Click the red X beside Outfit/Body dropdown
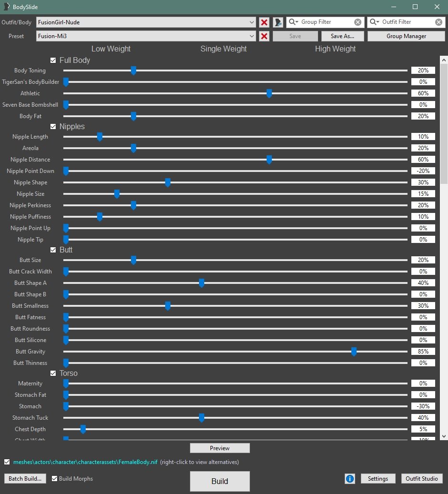Image resolution: width=448 pixels, height=494 pixels. (x=264, y=22)
